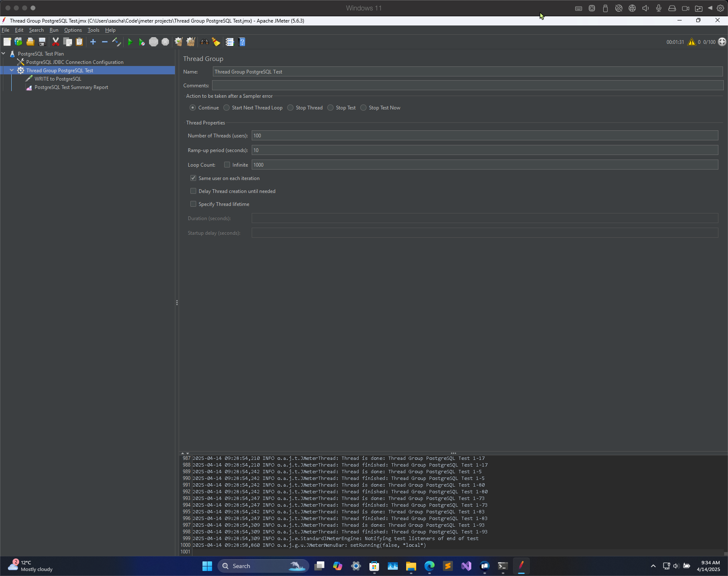Screen dimensions: 728x576
Task: Click the Shutdown threads icon
Action: pos(165,42)
